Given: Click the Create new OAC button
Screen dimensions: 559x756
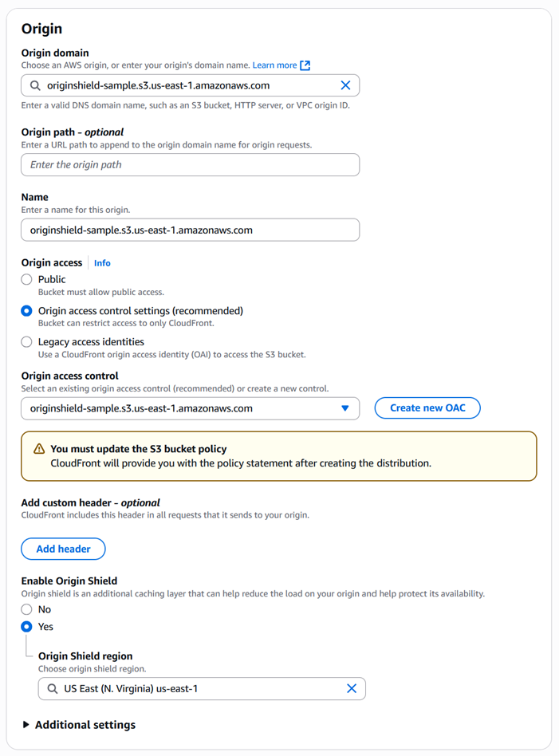Looking at the screenshot, I should (427, 408).
